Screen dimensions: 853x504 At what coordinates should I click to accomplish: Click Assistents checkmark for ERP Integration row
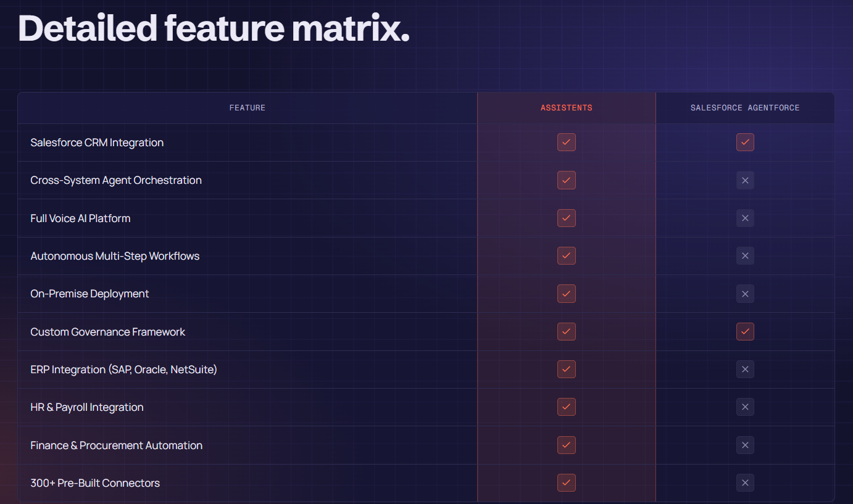point(567,370)
